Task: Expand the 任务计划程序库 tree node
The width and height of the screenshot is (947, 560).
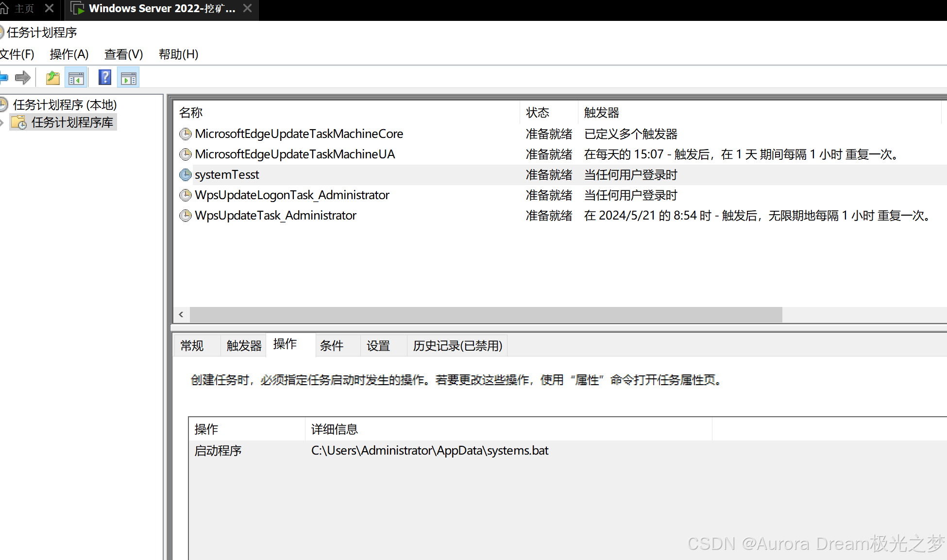Action: [2, 122]
